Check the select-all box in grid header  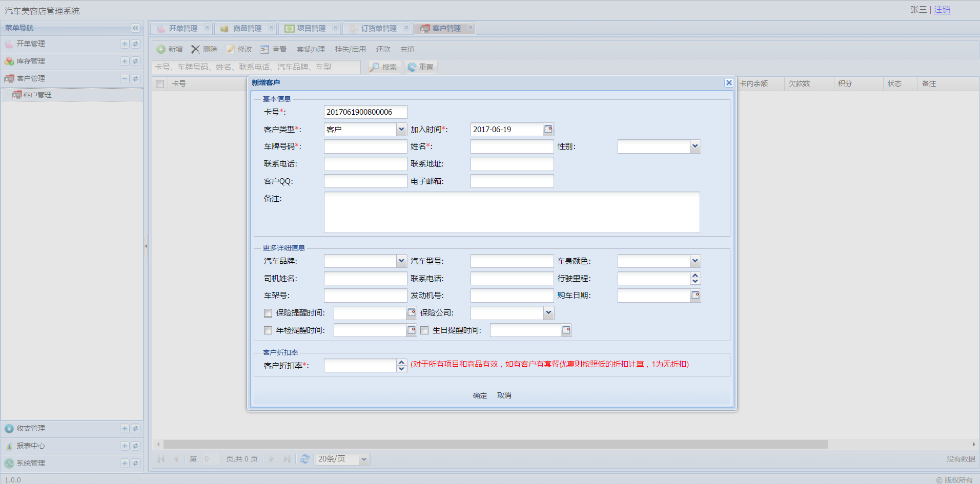(x=160, y=84)
